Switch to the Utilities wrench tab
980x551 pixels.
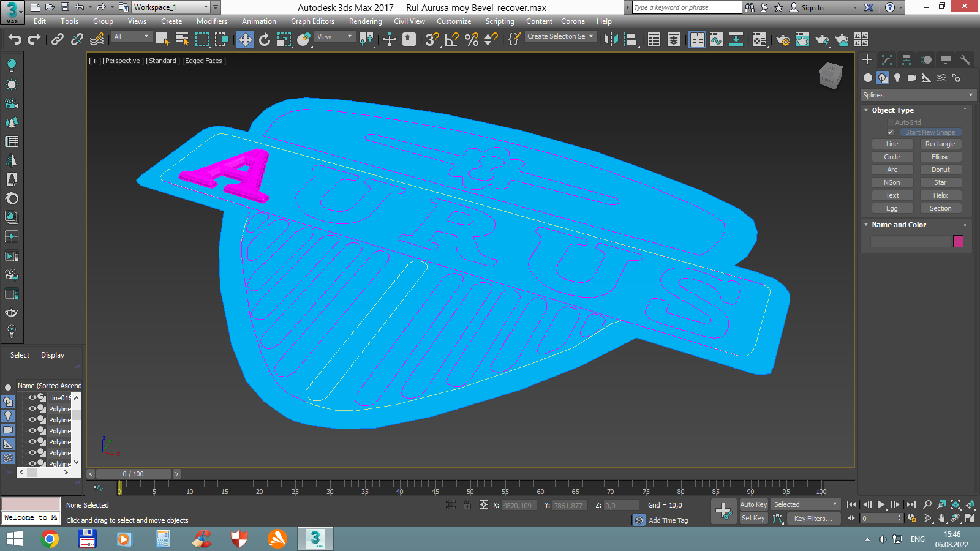click(965, 59)
